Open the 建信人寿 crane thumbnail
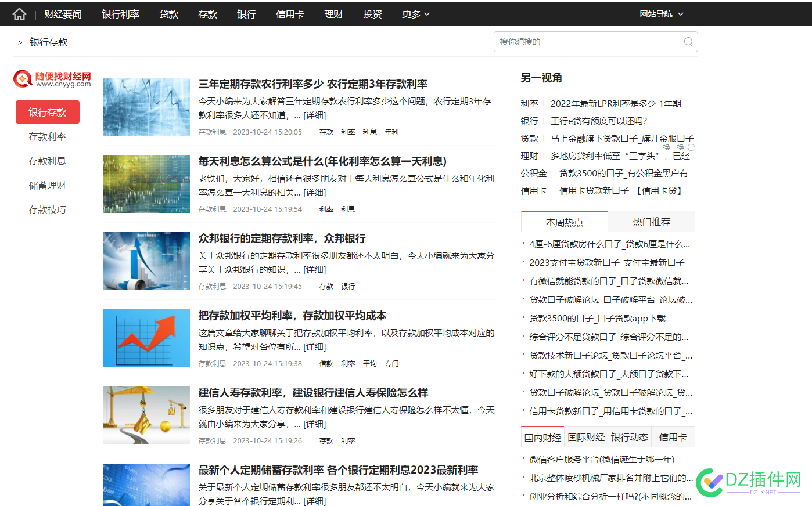812x506 pixels. 146,415
